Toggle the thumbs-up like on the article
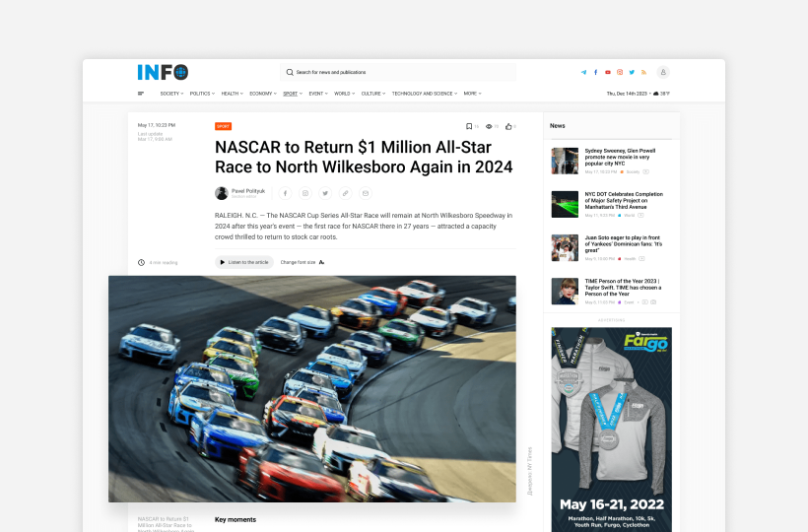 [x=508, y=126]
